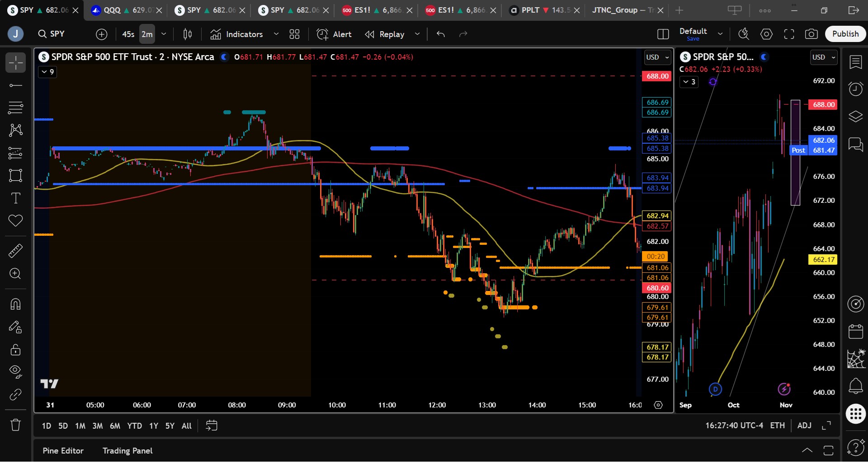The height and width of the screenshot is (463, 868).
Task: Toggle ETH extended trading hours session
Action: click(778, 426)
